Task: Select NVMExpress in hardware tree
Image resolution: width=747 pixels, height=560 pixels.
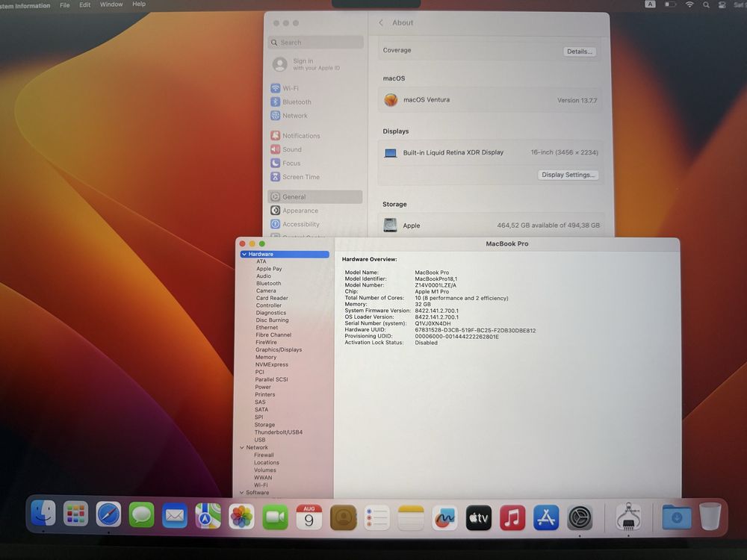Action: coord(272,365)
